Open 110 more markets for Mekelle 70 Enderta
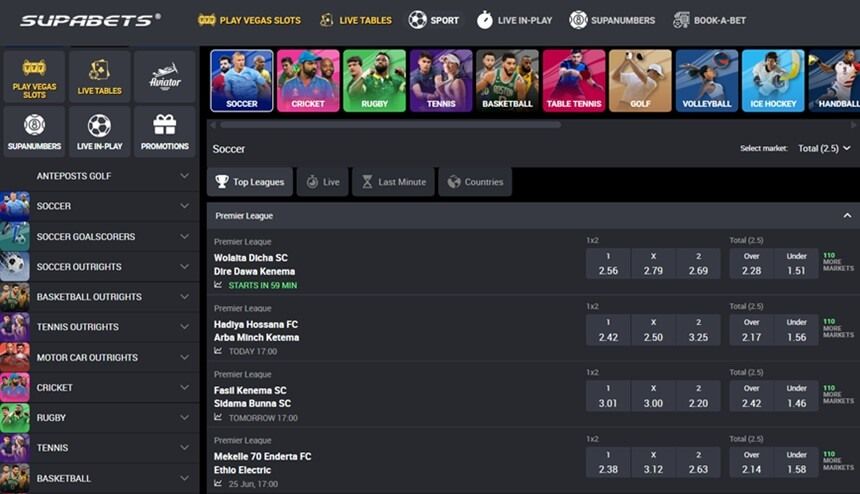The image size is (860, 494). click(838, 461)
